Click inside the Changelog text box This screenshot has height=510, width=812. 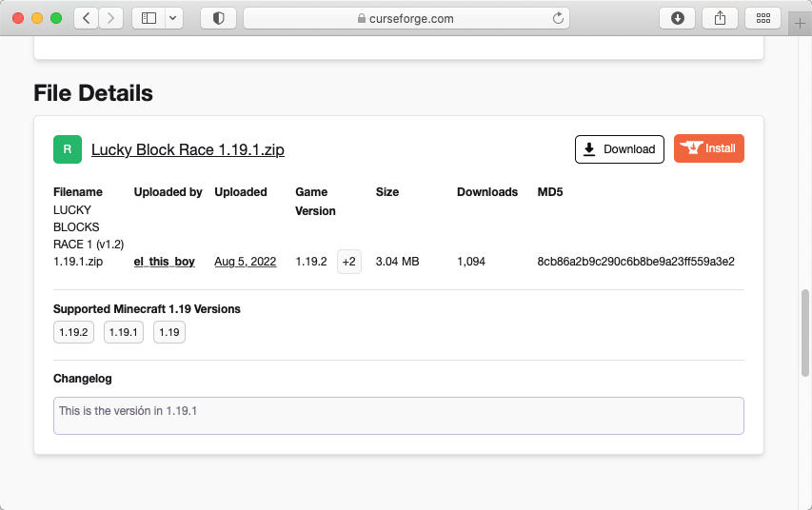pos(399,416)
